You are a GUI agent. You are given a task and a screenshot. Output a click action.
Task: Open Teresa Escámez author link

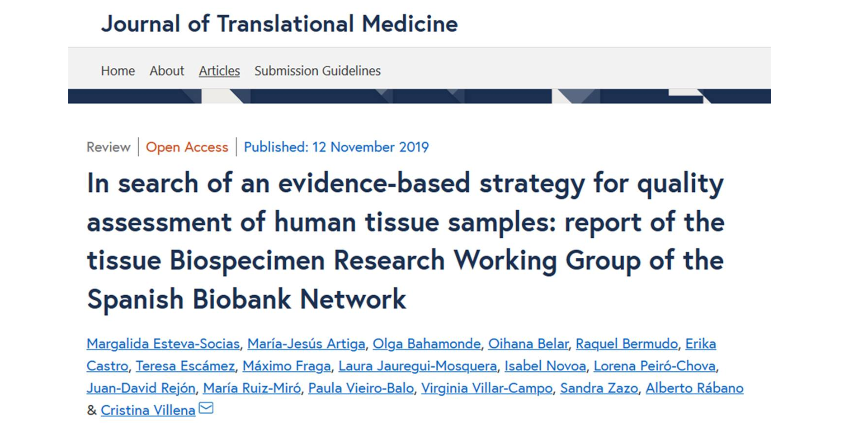pyautogui.click(x=185, y=366)
